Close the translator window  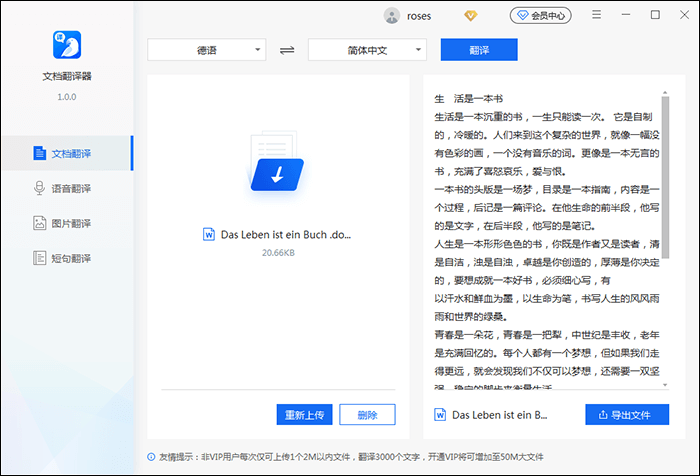pyautogui.click(x=684, y=15)
